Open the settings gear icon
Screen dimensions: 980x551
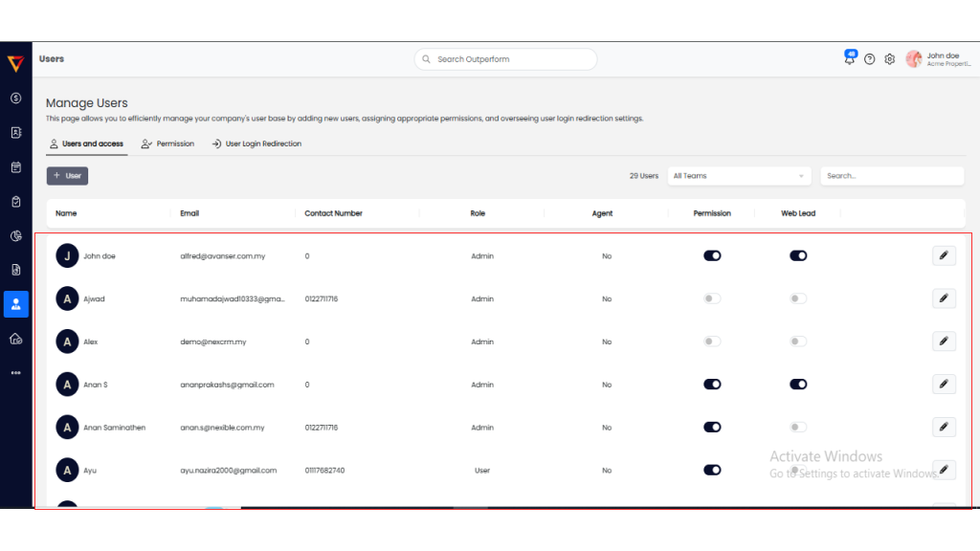click(x=889, y=59)
